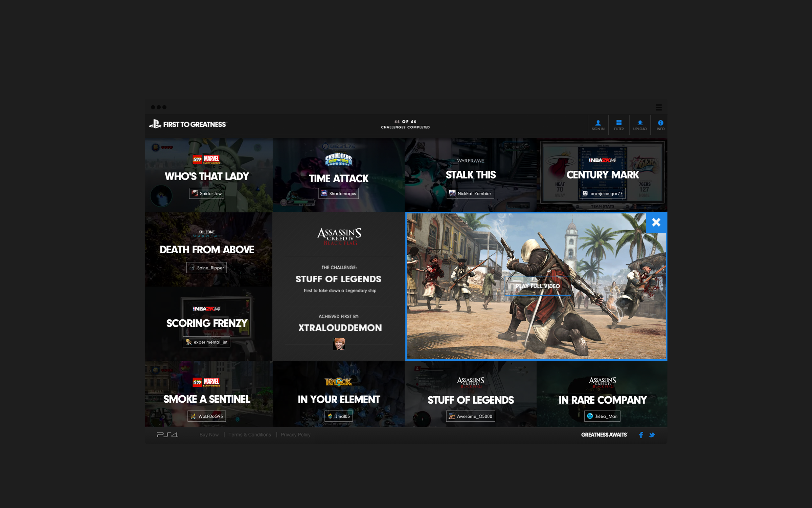The width and height of the screenshot is (812, 508).
Task: Open the Stalk This challenge tile
Action: tap(470, 175)
